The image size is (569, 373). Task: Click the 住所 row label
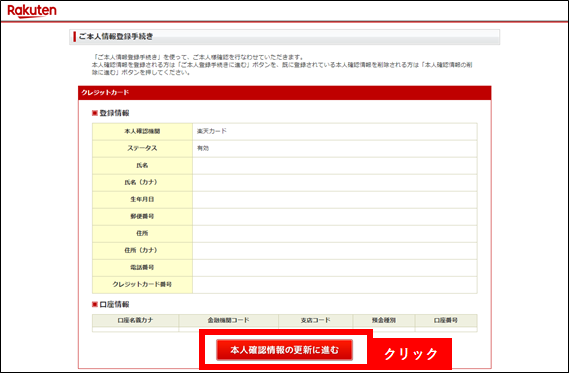click(x=142, y=234)
